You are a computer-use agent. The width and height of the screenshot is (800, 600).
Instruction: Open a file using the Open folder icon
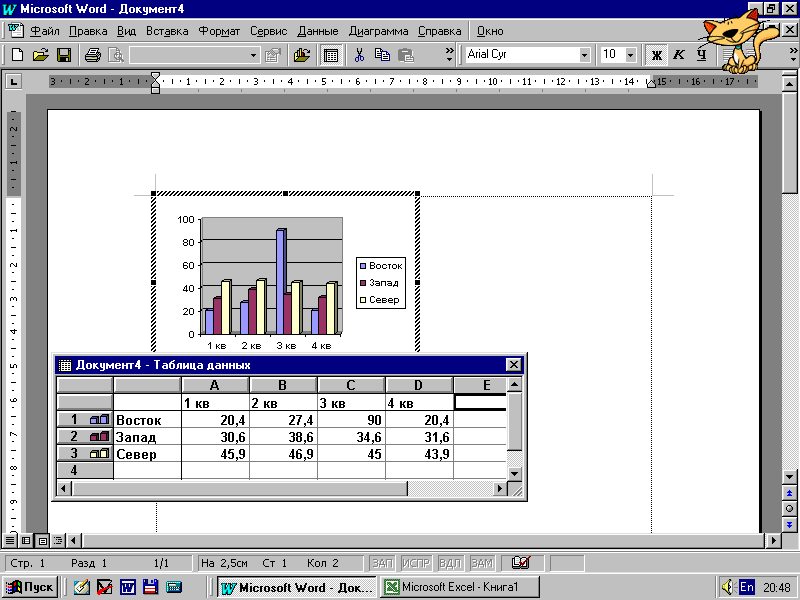pyautogui.click(x=40, y=55)
